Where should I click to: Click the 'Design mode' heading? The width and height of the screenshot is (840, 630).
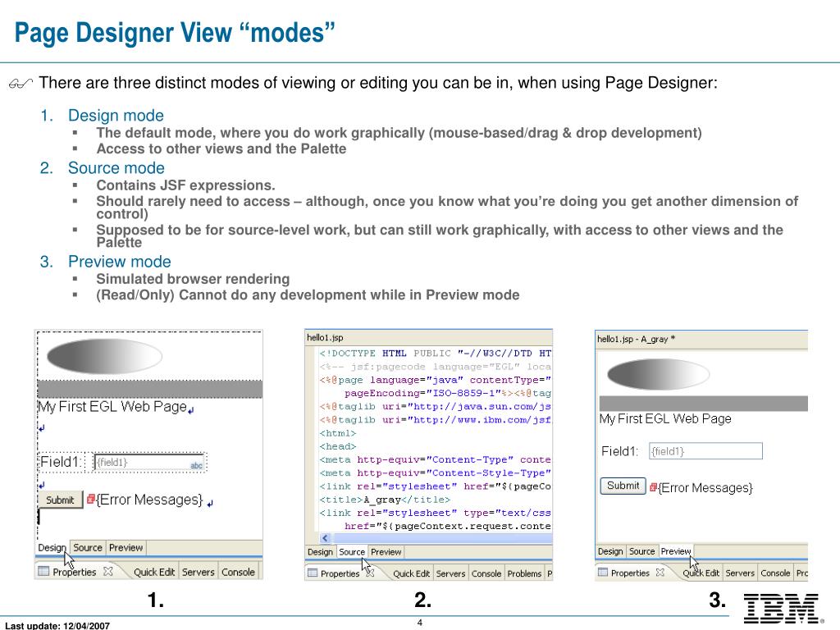116,115
